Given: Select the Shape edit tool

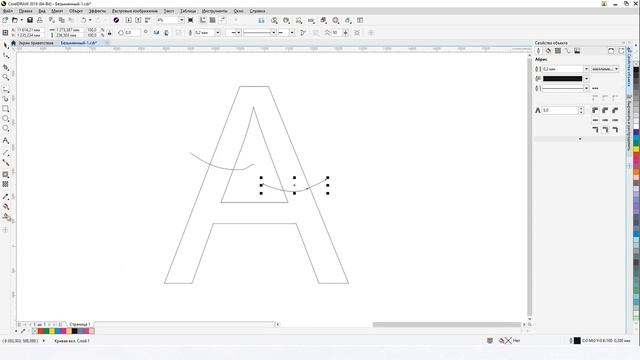Looking at the screenshot, I should (6, 56).
